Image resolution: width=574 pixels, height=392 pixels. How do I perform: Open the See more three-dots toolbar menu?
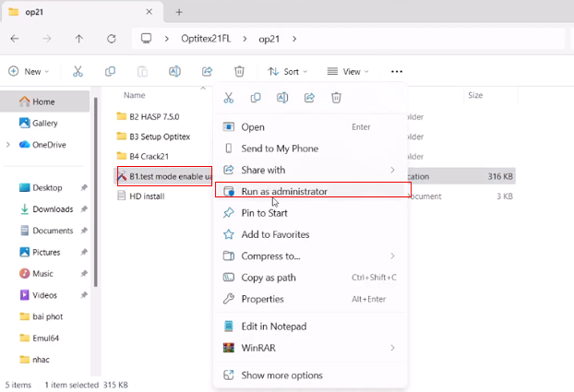tap(397, 71)
